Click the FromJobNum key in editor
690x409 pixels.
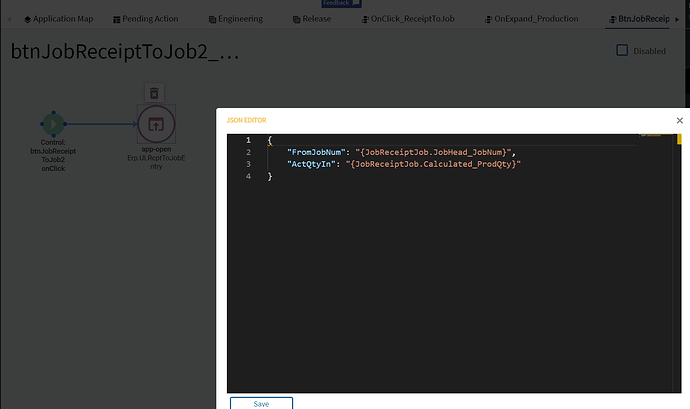tap(316, 152)
